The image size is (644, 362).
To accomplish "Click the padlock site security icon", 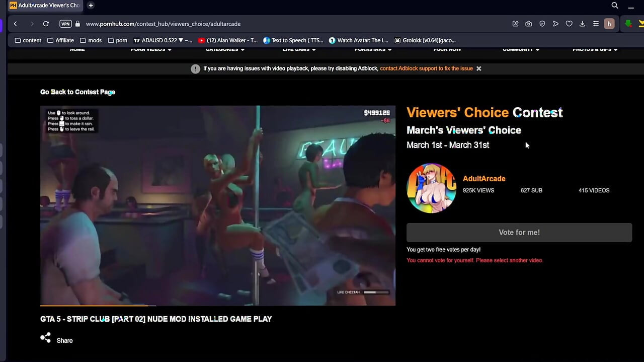I will [77, 24].
